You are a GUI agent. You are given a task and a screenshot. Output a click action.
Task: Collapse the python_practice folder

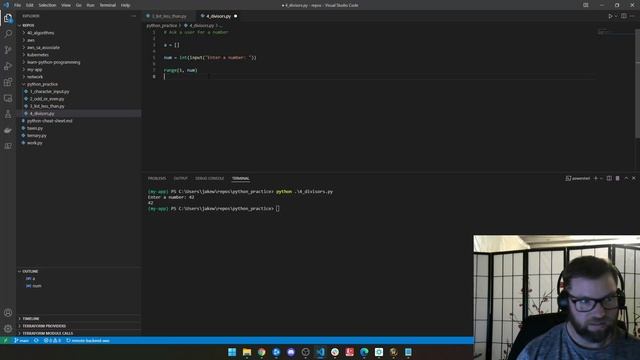42,84
